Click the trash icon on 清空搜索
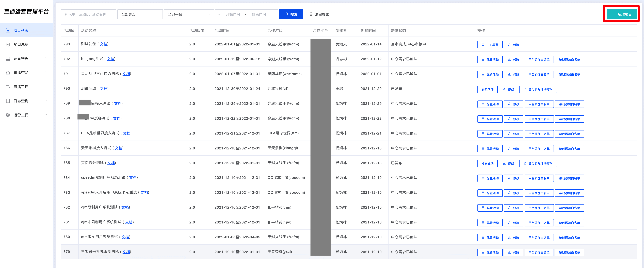The height and width of the screenshot is (268, 644). tap(311, 14)
